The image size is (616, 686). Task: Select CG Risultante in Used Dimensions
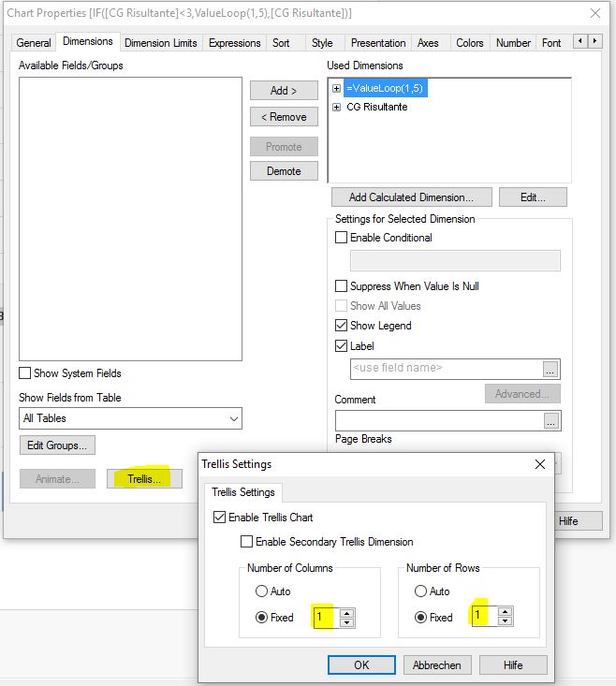376,108
